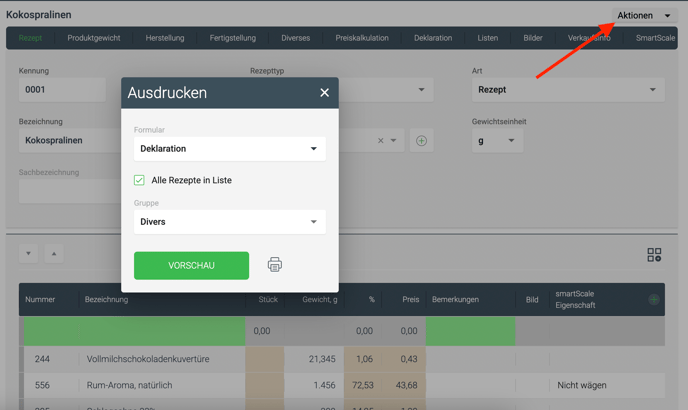Viewport: 688px width, 410px height.
Task: Open the Aktionen dropdown menu
Action: [x=644, y=16]
